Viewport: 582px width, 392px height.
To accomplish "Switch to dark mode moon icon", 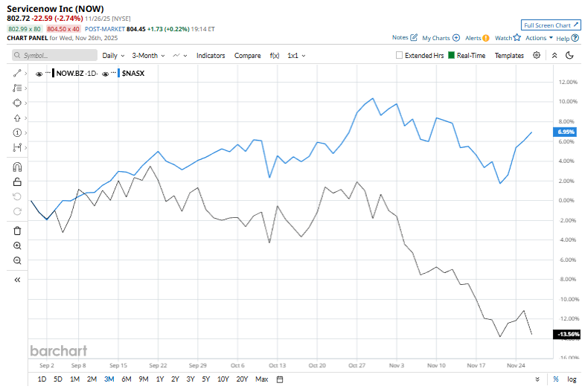I will coord(569,55).
